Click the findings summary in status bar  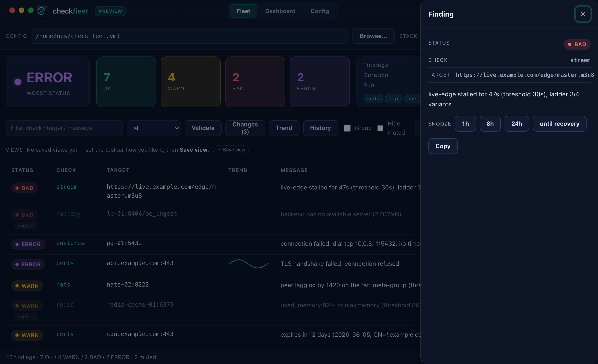[x=81, y=357]
